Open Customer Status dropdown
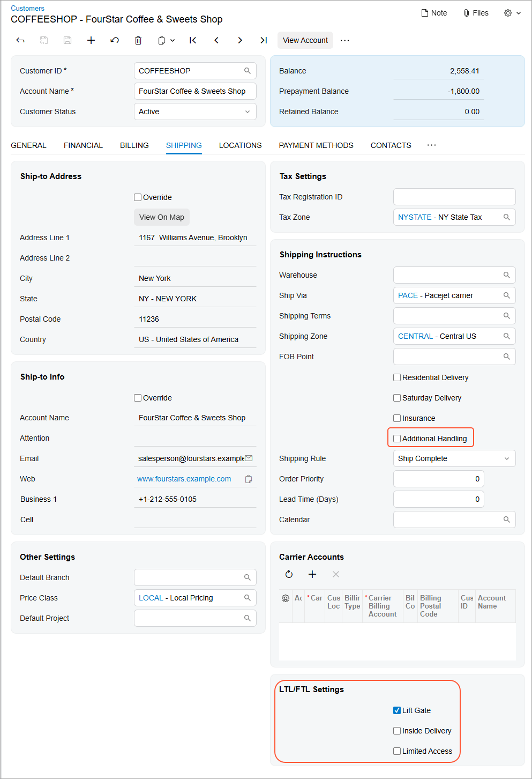The image size is (532, 779). (248, 112)
